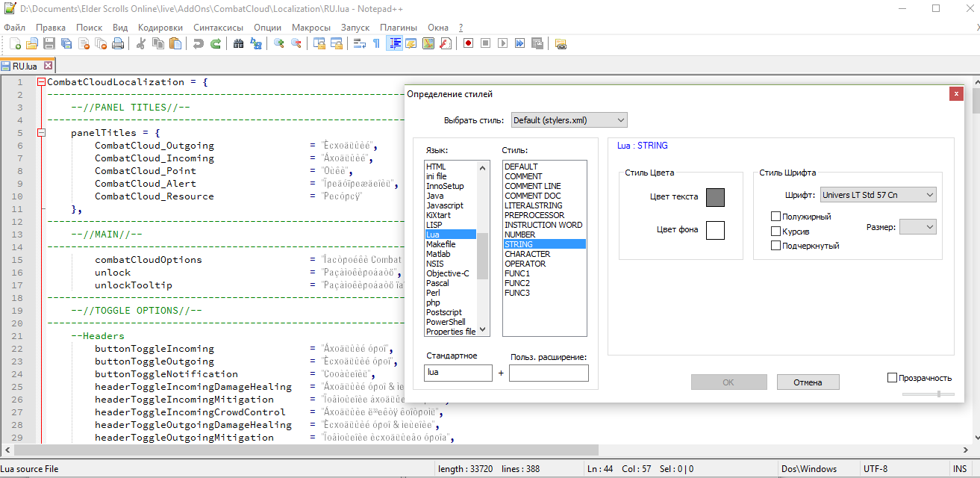Image resolution: width=980 pixels, height=478 pixels.
Task: Toggle the Курсив checkbox
Action: tap(776, 232)
